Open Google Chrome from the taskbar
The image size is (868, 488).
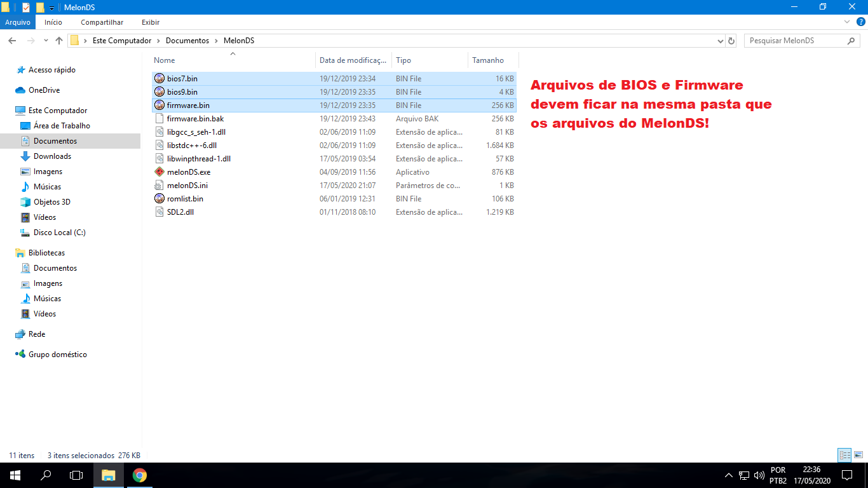click(139, 475)
